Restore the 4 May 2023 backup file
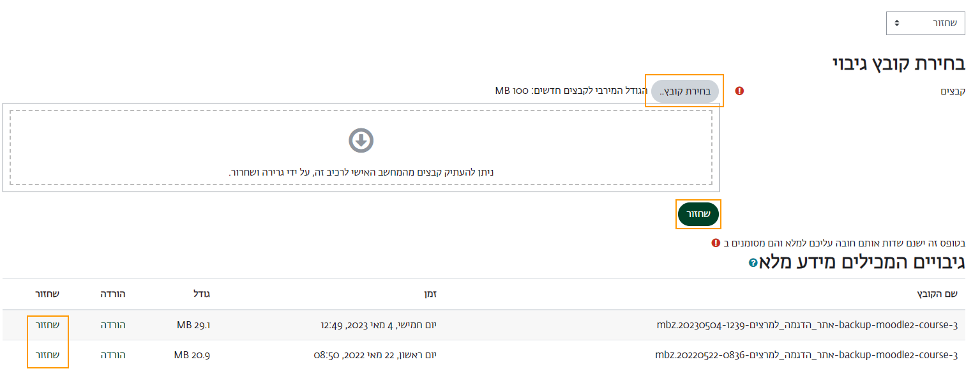The width and height of the screenshot is (980, 371). click(47, 325)
